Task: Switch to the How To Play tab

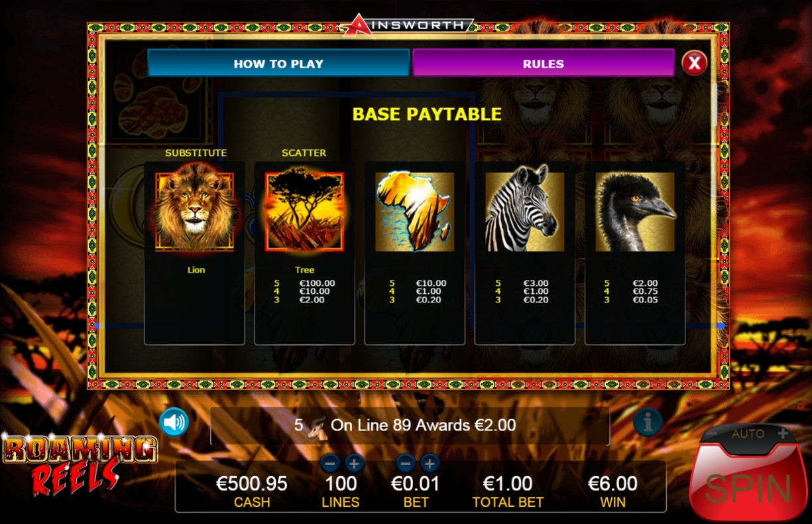Action: pos(278,64)
